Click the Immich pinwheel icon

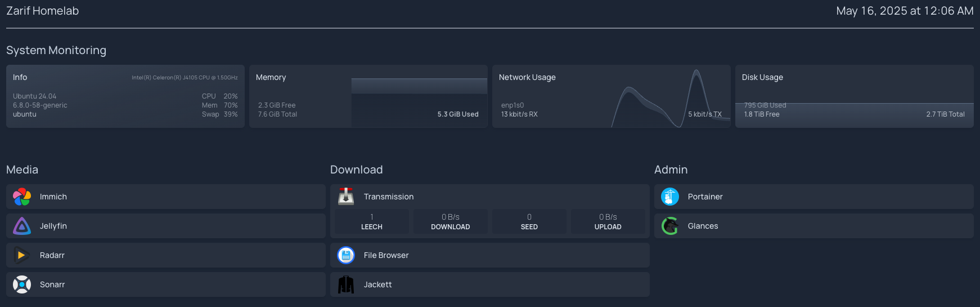click(22, 197)
